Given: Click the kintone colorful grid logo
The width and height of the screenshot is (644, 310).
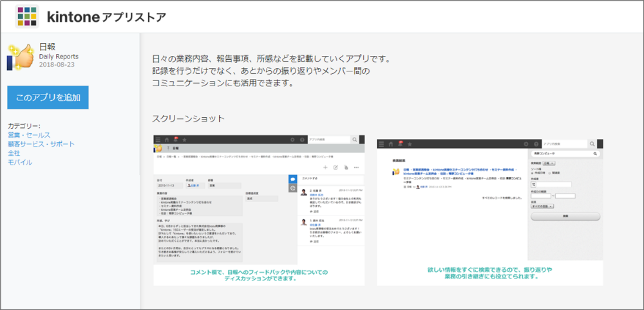Looking at the screenshot, I should click(26, 17).
